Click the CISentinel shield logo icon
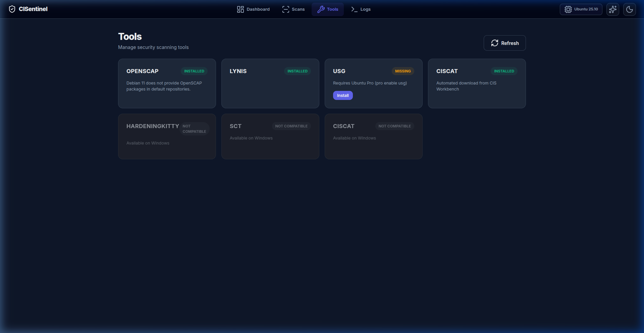This screenshot has width=644, height=333. (x=12, y=9)
